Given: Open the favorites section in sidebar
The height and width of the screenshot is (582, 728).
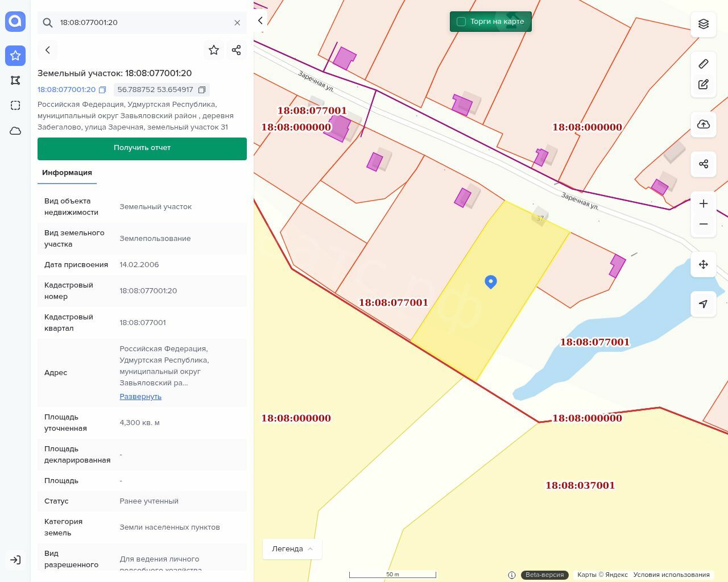Looking at the screenshot, I should point(15,56).
